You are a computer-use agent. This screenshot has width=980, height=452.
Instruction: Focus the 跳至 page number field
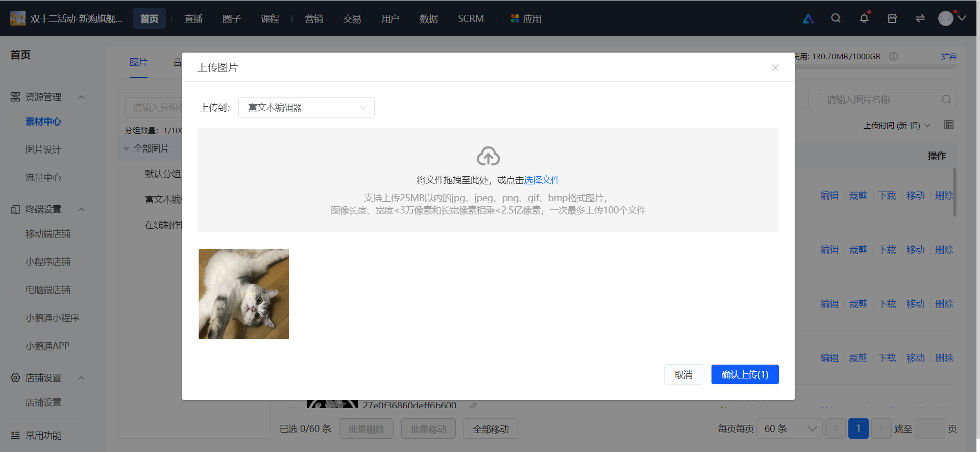(x=929, y=429)
